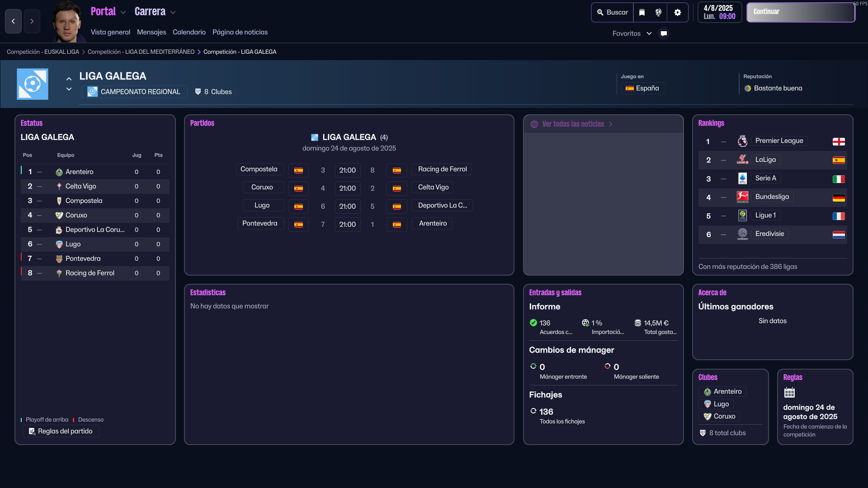The width and height of the screenshot is (868, 488).
Task: Open the bookmarks icon in toolbar
Action: pyautogui.click(x=642, y=13)
